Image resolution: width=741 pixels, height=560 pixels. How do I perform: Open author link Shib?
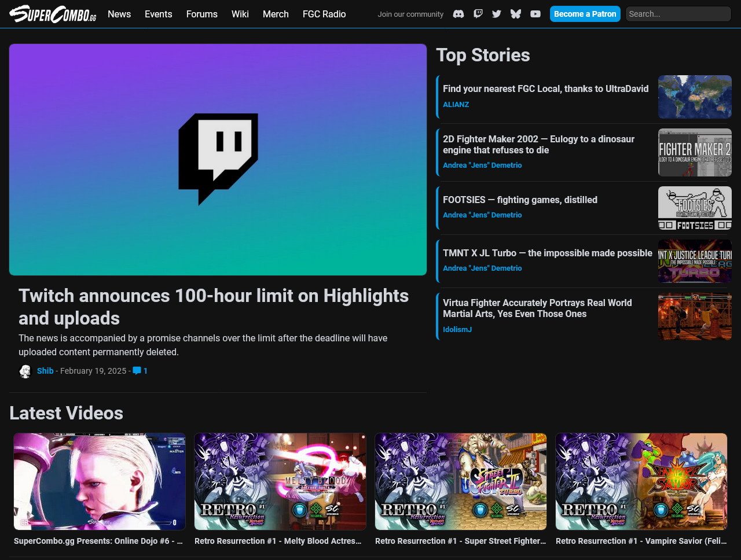tap(45, 371)
